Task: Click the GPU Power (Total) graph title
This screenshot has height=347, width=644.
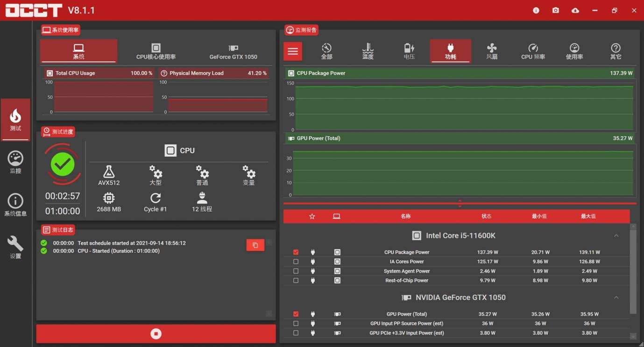Action: [318, 138]
